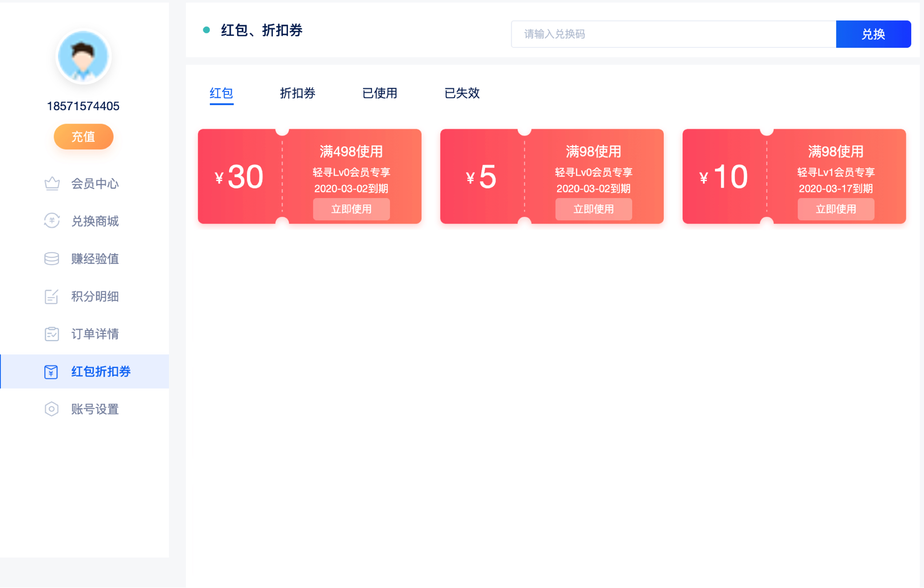Click the 红包折扣券 red envelope icon
Screen dimensions: 924x588
coord(51,372)
